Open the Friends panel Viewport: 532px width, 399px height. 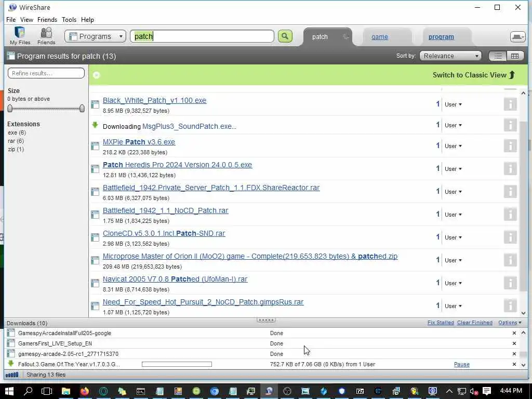coord(46,36)
